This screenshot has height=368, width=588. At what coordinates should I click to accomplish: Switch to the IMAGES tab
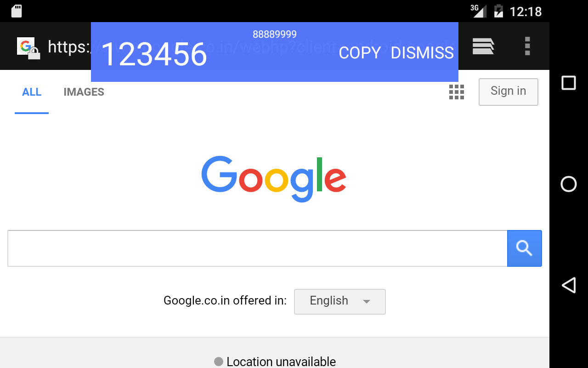click(84, 92)
